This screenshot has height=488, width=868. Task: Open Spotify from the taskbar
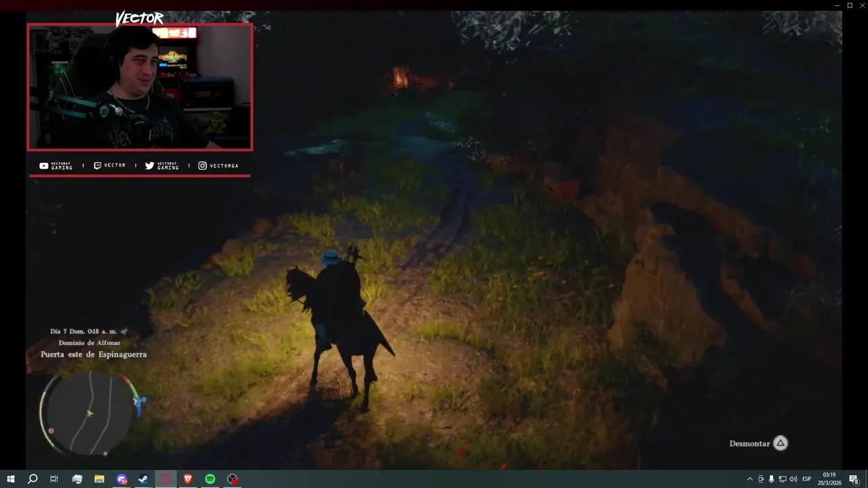[x=210, y=479]
